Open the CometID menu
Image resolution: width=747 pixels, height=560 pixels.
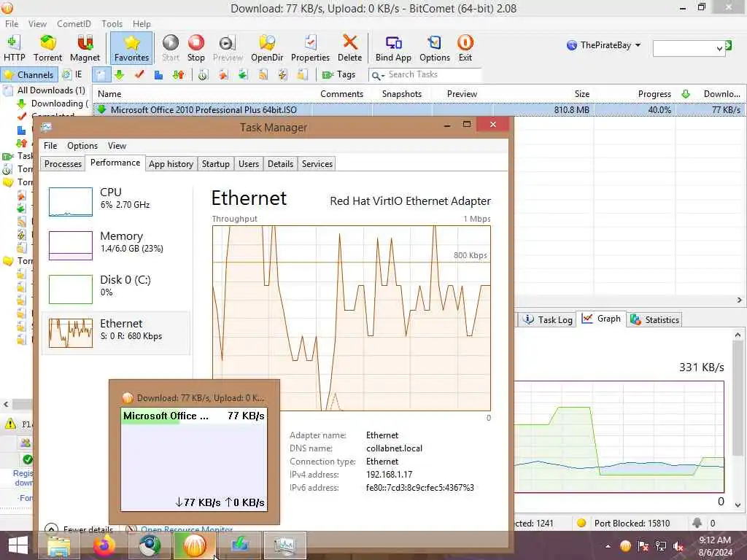tap(74, 24)
